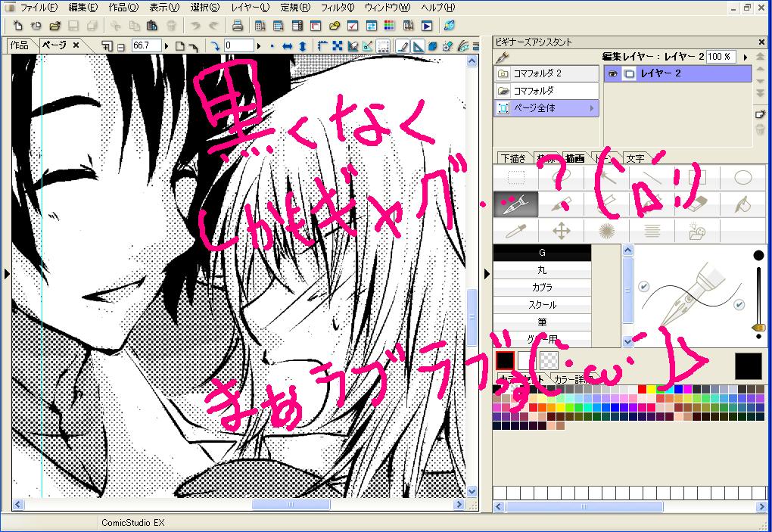Select the focus lines burst tool
The width and height of the screenshot is (772, 532).
pos(606,230)
